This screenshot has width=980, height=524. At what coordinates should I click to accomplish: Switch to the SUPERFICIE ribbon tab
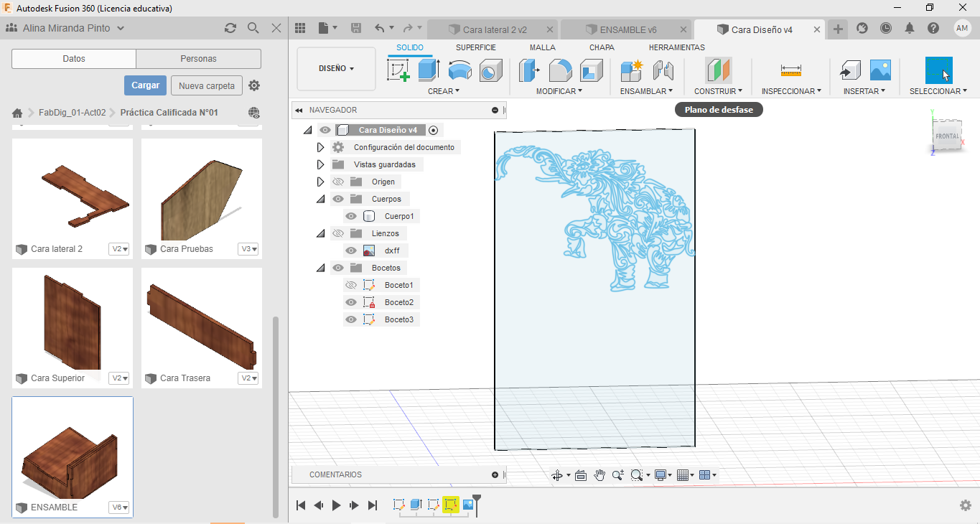pyautogui.click(x=475, y=47)
